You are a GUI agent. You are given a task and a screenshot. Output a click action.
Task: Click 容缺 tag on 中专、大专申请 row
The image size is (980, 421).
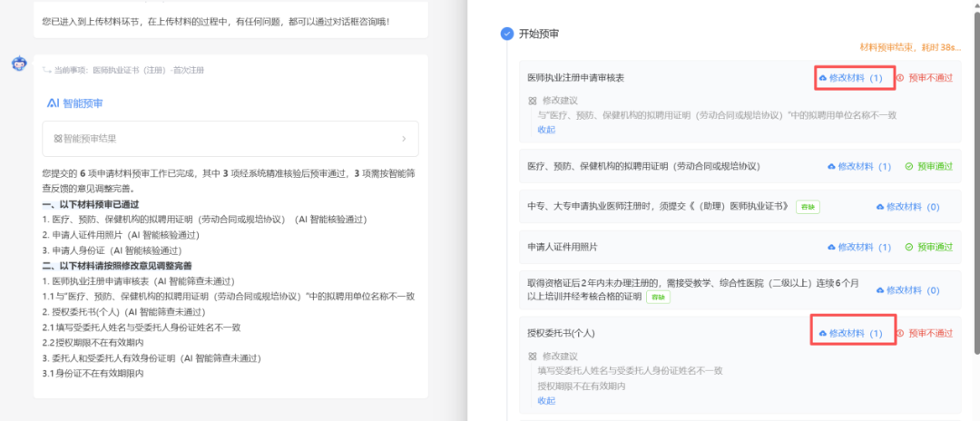tap(808, 207)
